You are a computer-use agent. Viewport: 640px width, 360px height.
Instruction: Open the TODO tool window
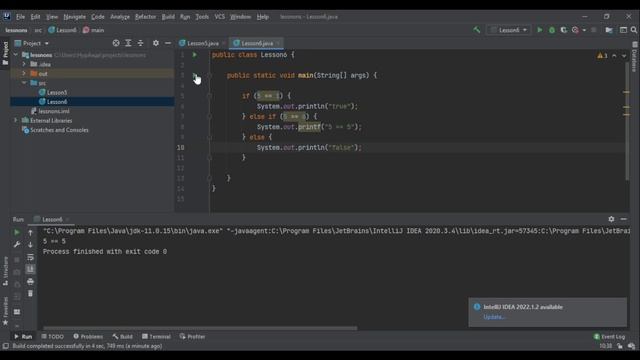pyautogui.click(x=53, y=336)
